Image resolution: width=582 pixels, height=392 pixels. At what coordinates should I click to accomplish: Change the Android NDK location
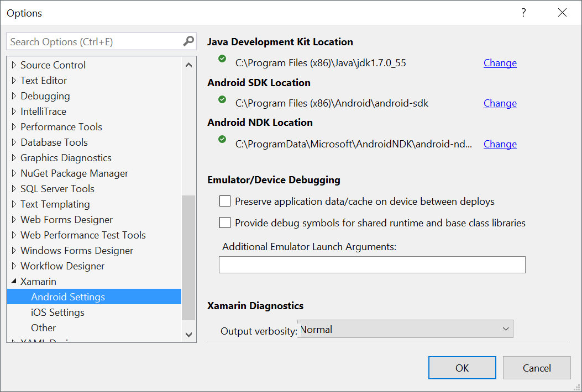pyautogui.click(x=500, y=144)
